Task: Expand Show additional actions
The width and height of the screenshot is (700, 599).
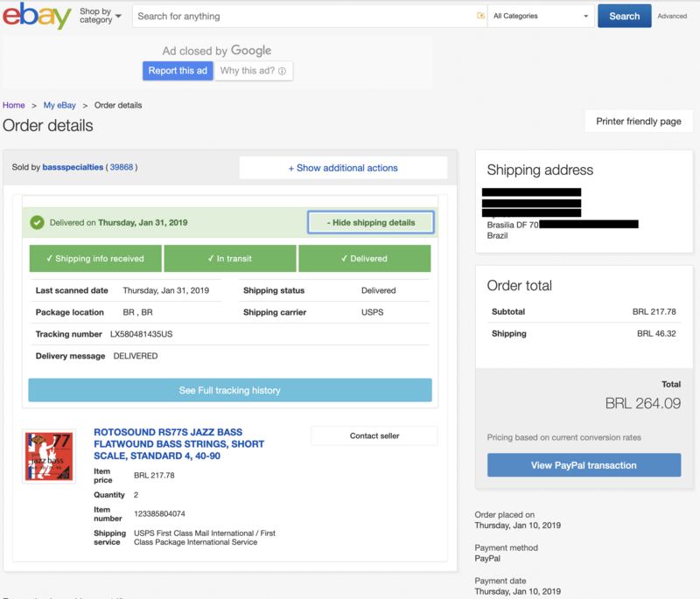Action: coord(343,168)
